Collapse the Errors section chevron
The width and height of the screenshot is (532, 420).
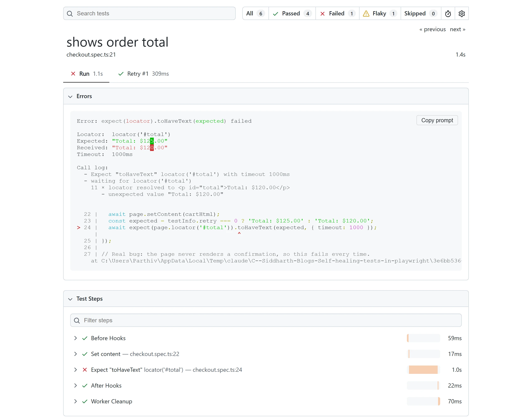[70, 96]
